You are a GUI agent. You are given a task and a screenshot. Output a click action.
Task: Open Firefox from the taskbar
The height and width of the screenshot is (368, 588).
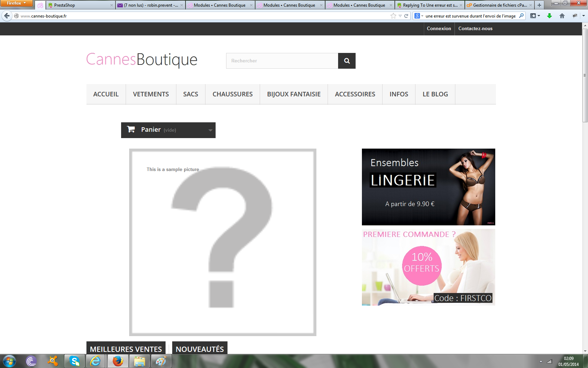point(118,361)
